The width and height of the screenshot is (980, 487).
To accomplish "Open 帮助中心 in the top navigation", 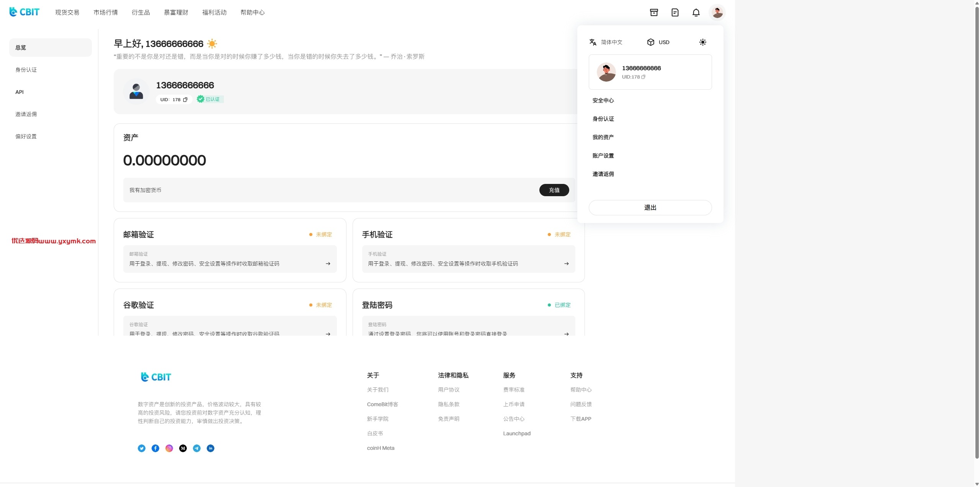I will point(253,12).
